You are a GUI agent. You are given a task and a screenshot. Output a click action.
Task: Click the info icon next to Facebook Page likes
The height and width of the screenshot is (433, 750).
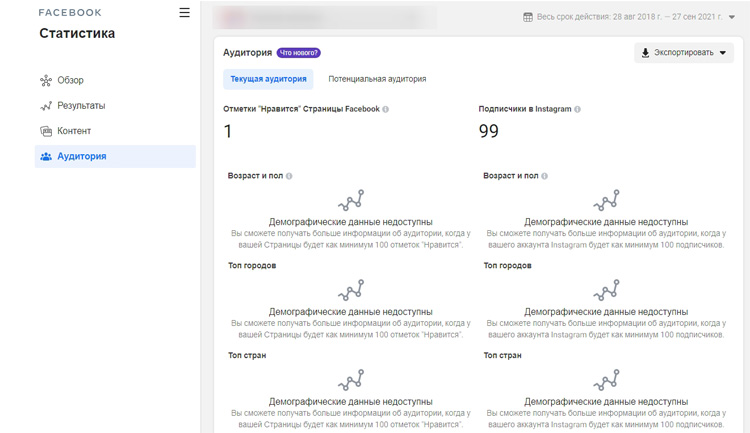pyautogui.click(x=386, y=109)
